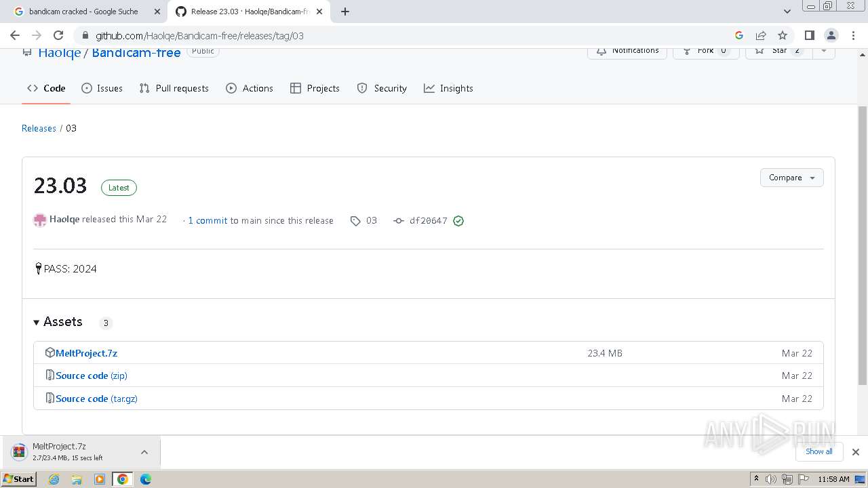Click the Notifications button
The image size is (868, 488).
(627, 51)
